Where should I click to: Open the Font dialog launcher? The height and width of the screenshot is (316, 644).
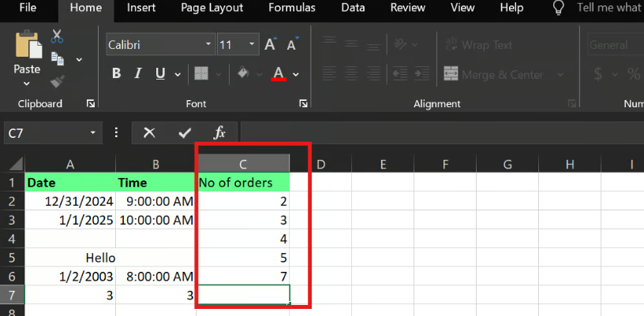[x=303, y=104]
